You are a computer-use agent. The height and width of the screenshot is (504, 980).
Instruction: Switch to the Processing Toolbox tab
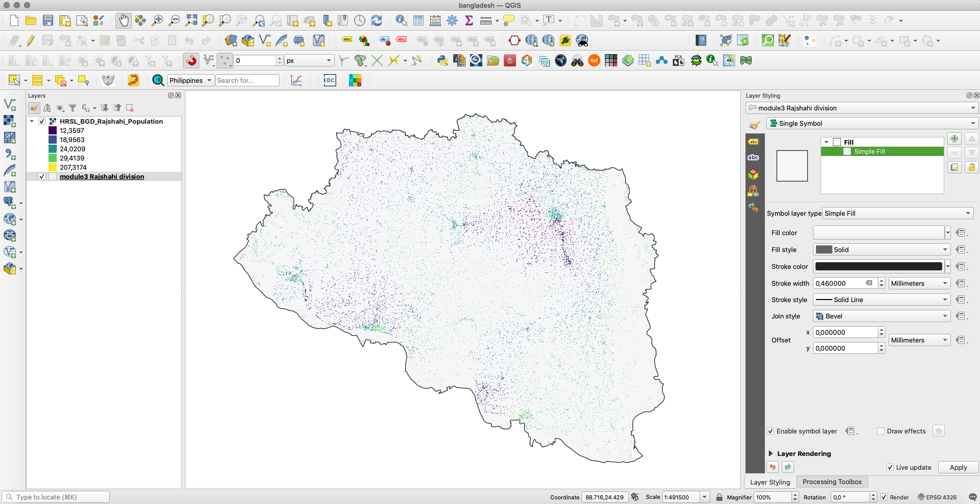point(832,482)
